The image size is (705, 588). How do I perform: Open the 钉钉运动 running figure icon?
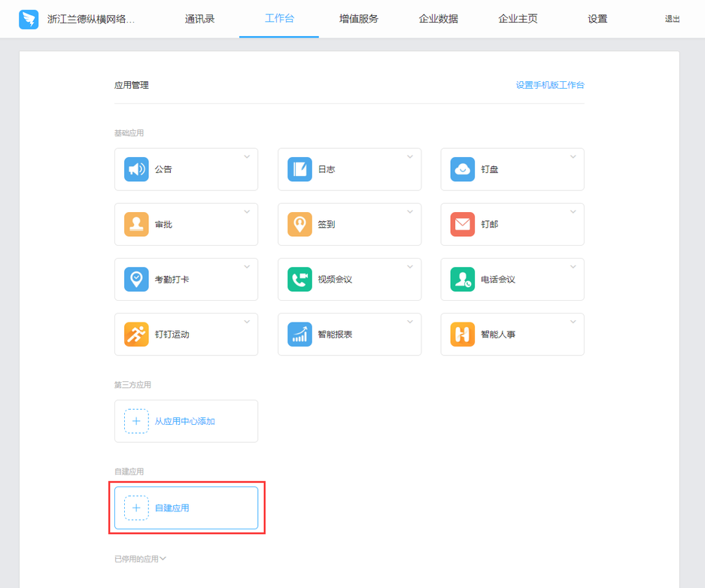[x=136, y=334]
